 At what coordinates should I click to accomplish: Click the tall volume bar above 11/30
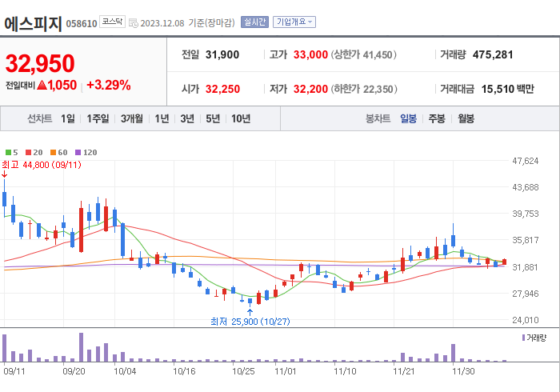[454, 353]
